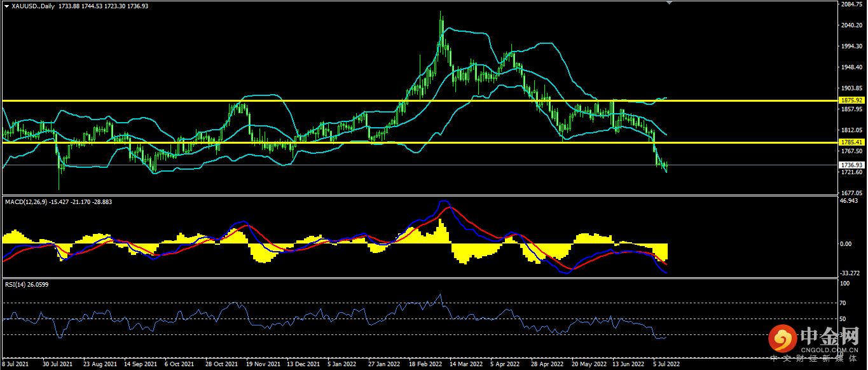The image size is (868, 370).
Task: Select the 1785.41 yellow price label
Action: click(x=851, y=142)
